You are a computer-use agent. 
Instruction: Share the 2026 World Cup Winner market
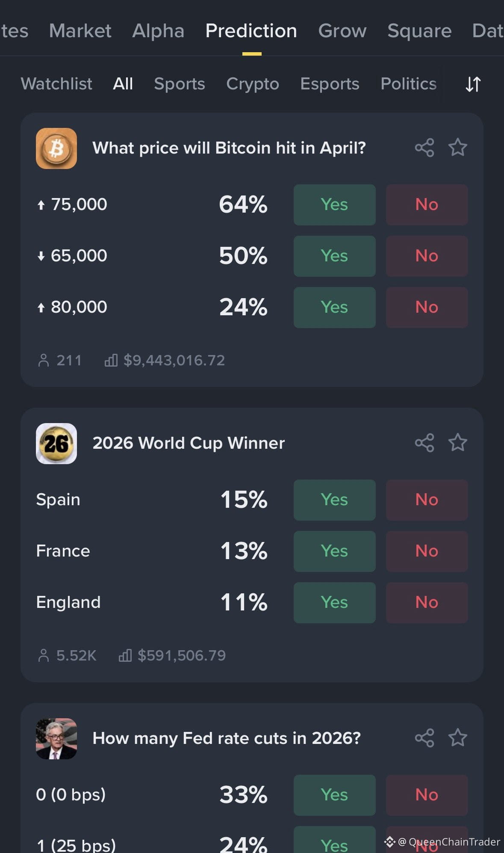coord(424,443)
